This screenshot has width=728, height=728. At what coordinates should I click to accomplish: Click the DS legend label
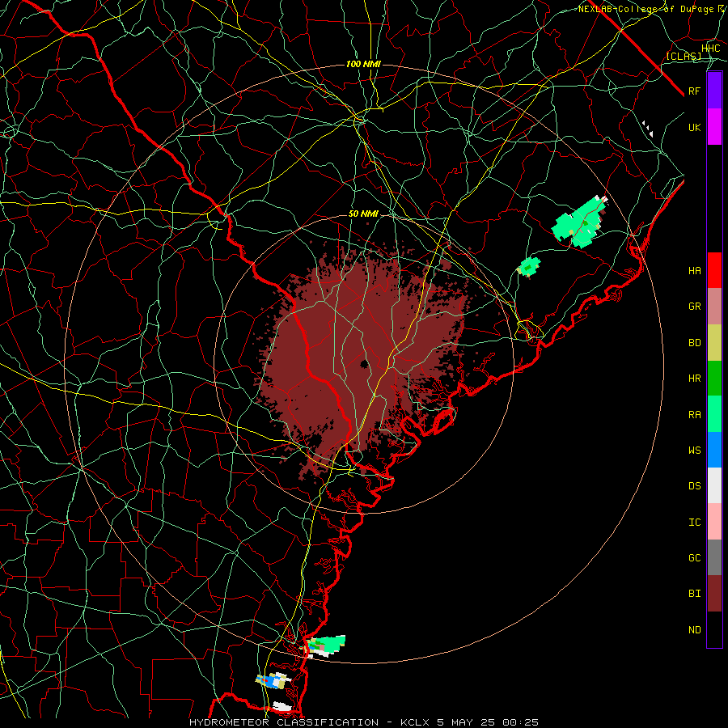(x=694, y=486)
